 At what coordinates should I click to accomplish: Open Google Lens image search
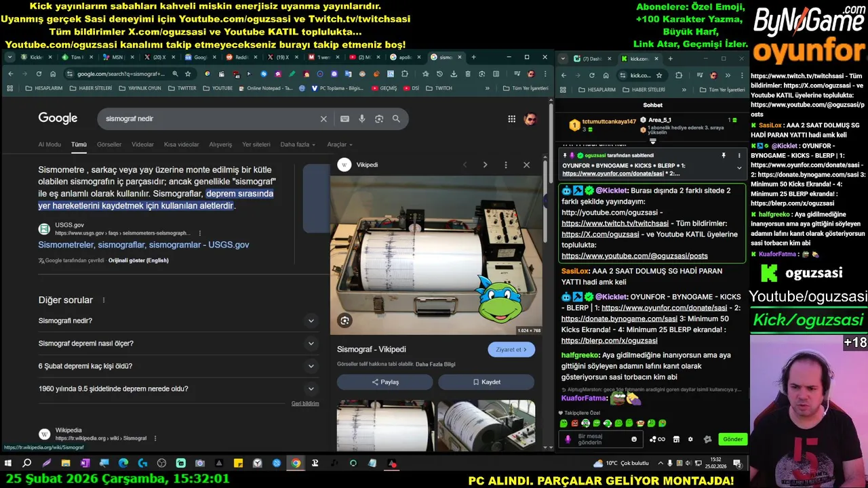(x=379, y=119)
